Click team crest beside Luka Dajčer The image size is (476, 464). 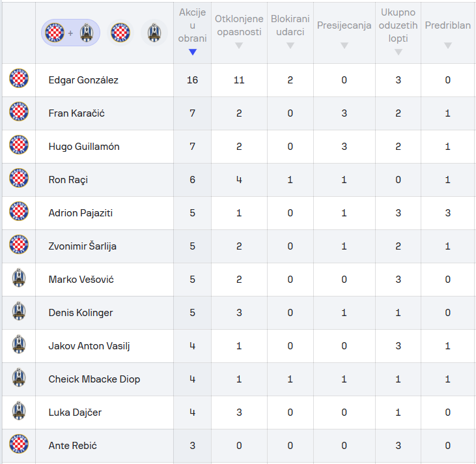(19, 412)
